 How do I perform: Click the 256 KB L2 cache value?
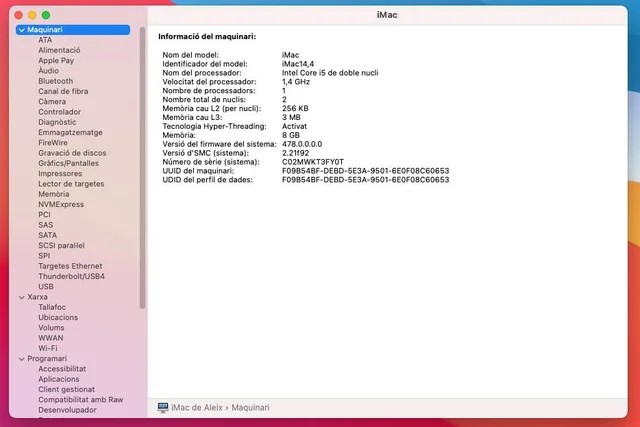(x=295, y=109)
